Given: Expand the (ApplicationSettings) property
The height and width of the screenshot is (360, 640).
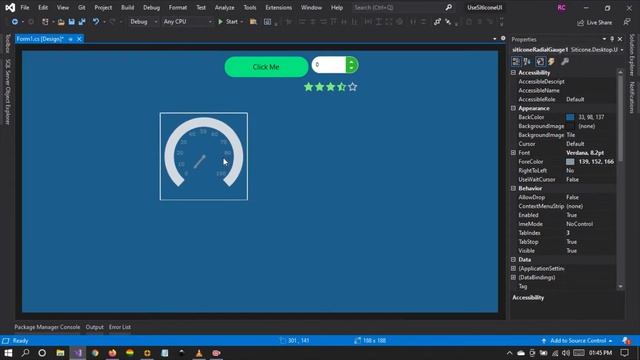Looking at the screenshot, I should coord(513,269).
